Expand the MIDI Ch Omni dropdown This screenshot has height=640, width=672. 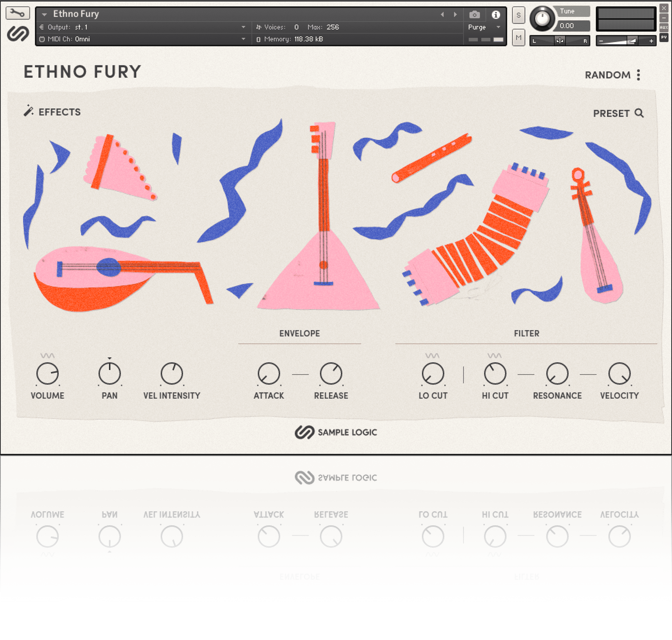(x=244, y=39)
